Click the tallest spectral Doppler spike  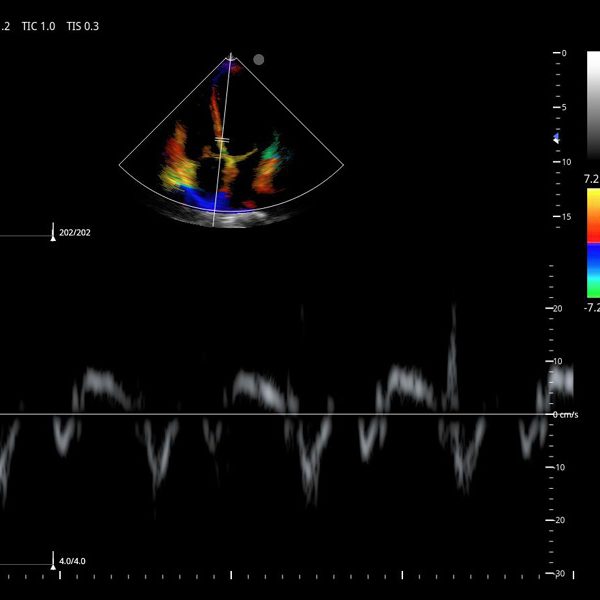tap(454, 330)
